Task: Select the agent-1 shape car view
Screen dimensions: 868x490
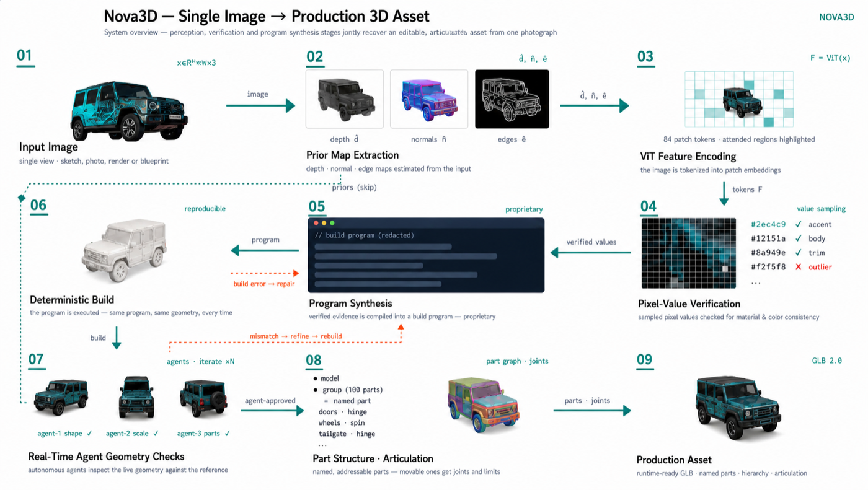Action: [x=61, y=398]
